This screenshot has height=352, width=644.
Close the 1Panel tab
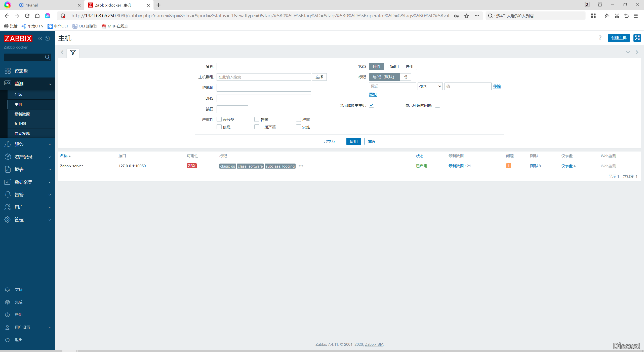(x=79, y=5)
